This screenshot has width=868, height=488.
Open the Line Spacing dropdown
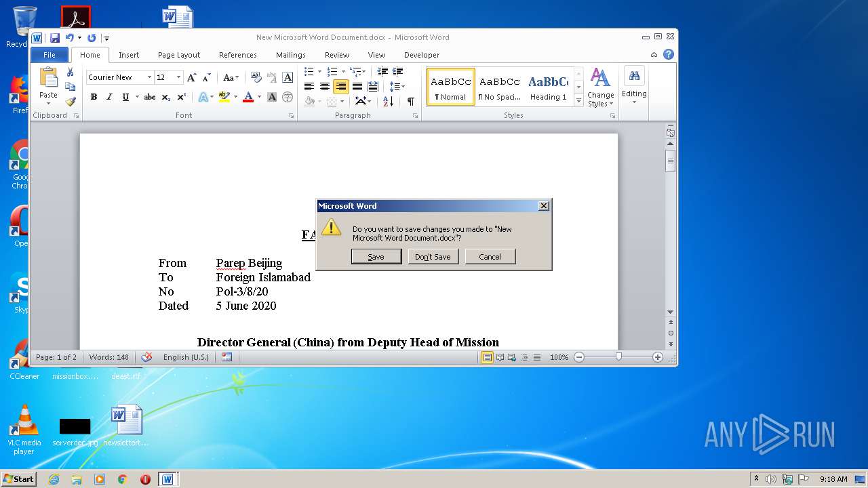coord(397,87)
